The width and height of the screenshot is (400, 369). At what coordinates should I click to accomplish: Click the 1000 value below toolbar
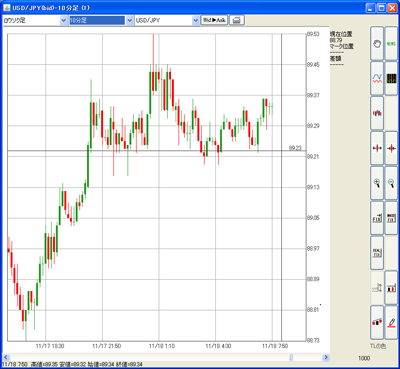pos(364,358)
